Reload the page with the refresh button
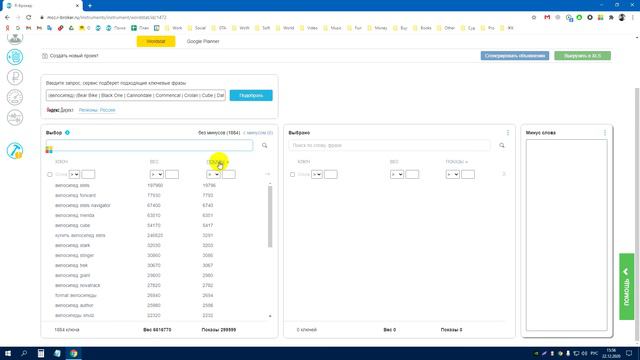The height and width of the screenshot is (360, 640). (x=29, y=18)
